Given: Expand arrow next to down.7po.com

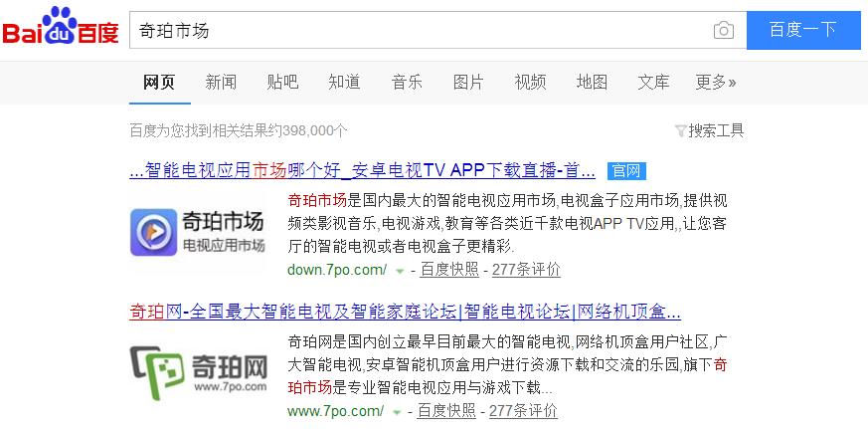Looking at the screenshot, I should 399,271.
